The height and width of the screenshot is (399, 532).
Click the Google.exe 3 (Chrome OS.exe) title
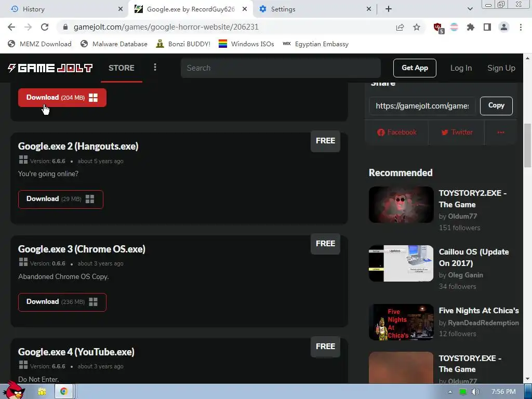(x=82, y=249)
